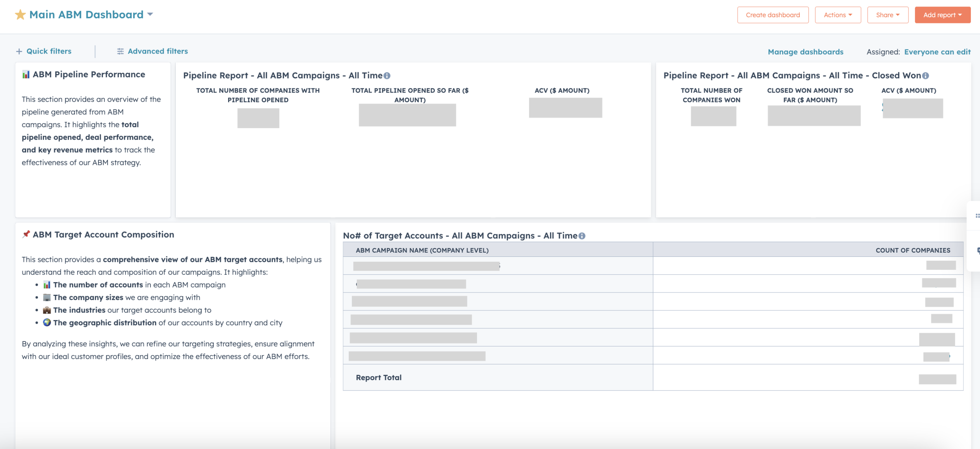Click 'The company sizes' bullet text
980x449 pixels.
click(x=88, y=297)
